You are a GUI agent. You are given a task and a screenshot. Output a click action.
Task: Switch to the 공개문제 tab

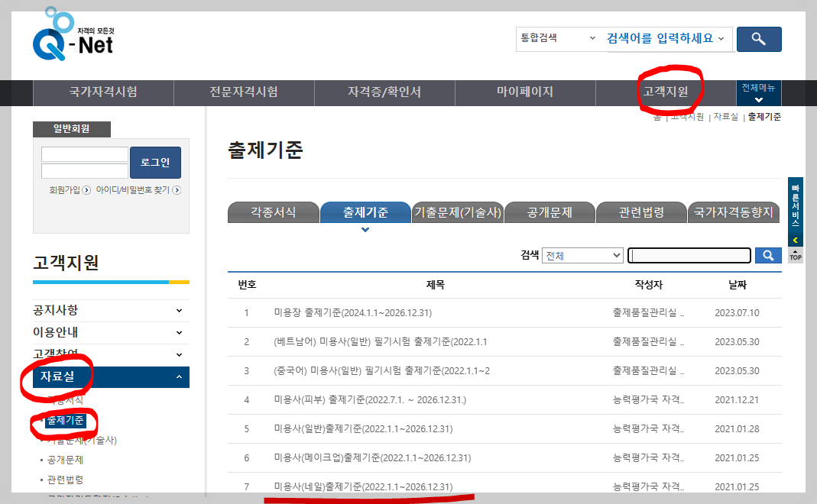(x=549, y=212)
